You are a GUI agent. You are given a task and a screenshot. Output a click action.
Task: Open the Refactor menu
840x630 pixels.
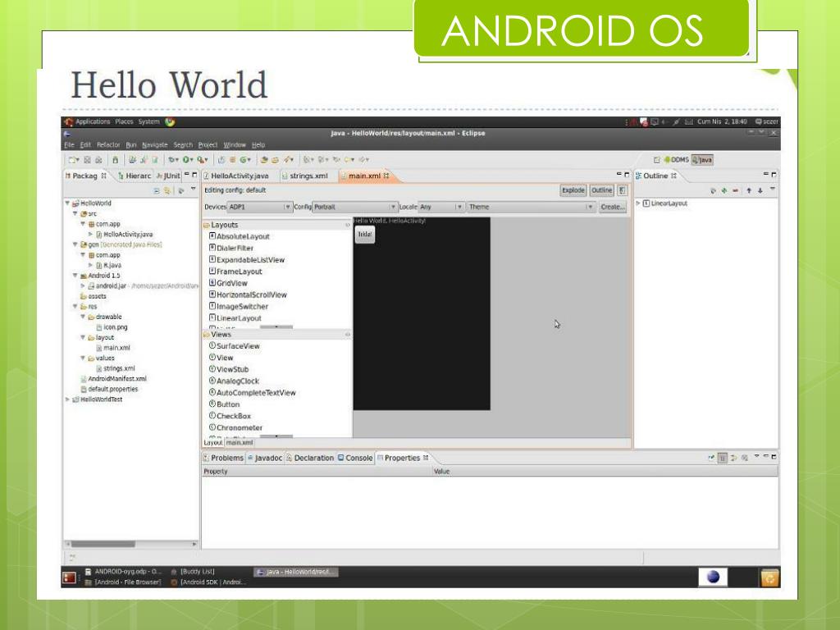pos(108,145)
